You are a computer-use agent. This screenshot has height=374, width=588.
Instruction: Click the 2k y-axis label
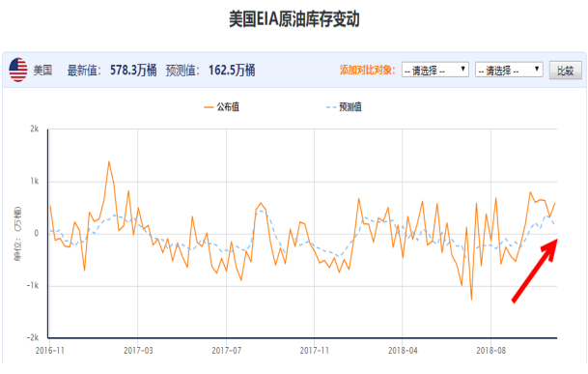click(x=35, y=129)
